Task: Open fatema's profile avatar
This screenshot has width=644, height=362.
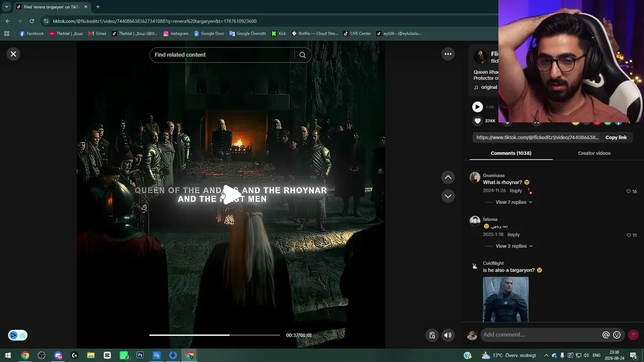Action: tap(474, 221)
